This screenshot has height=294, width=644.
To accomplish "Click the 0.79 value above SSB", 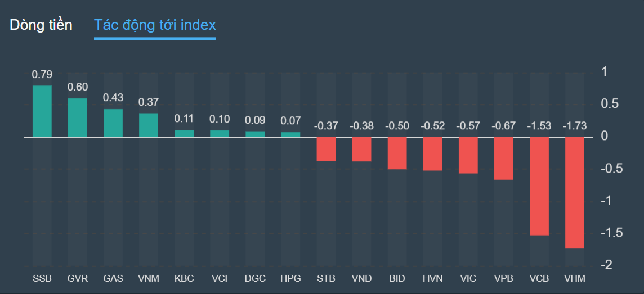I will (42, 74).
